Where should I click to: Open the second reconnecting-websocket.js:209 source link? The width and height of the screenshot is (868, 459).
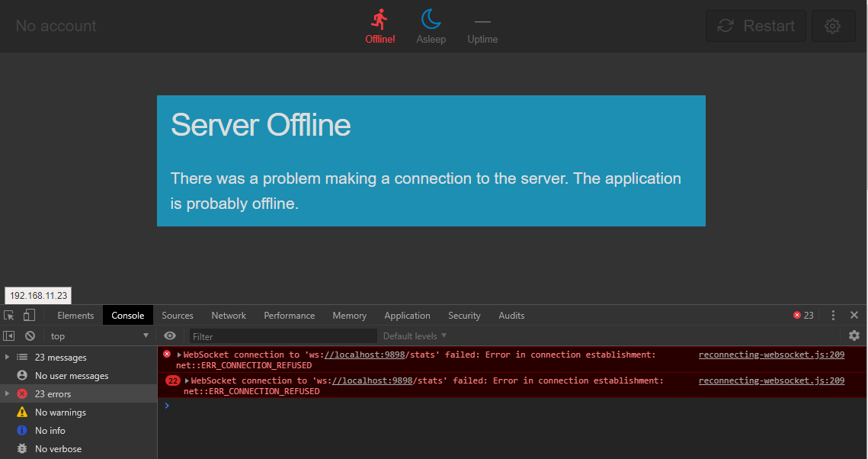(772, 381)
